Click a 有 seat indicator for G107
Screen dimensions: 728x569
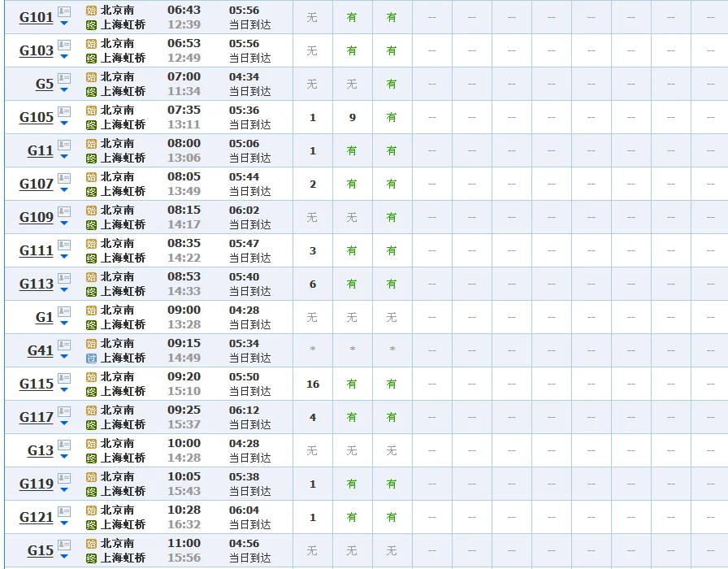tap(352, 184)
